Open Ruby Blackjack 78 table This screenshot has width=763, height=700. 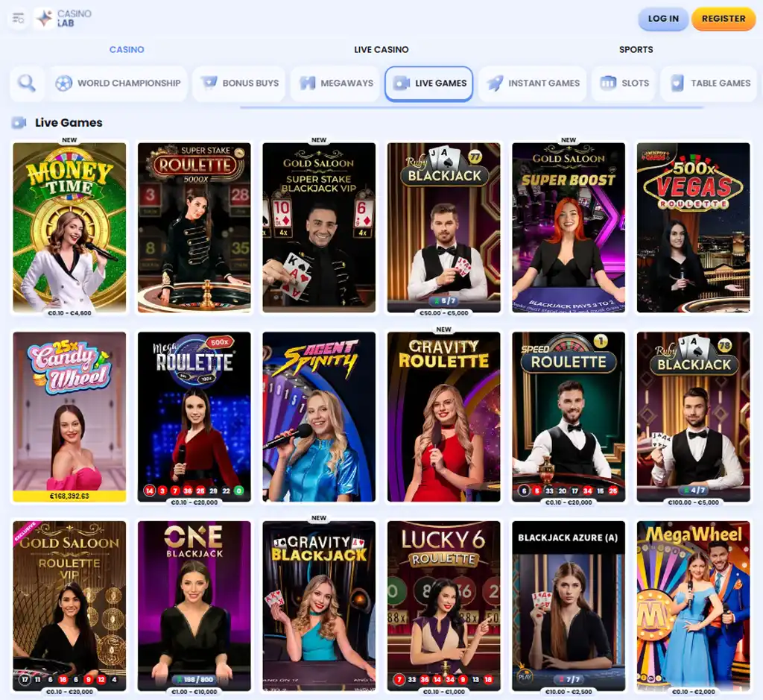click(x=694, y=416)
